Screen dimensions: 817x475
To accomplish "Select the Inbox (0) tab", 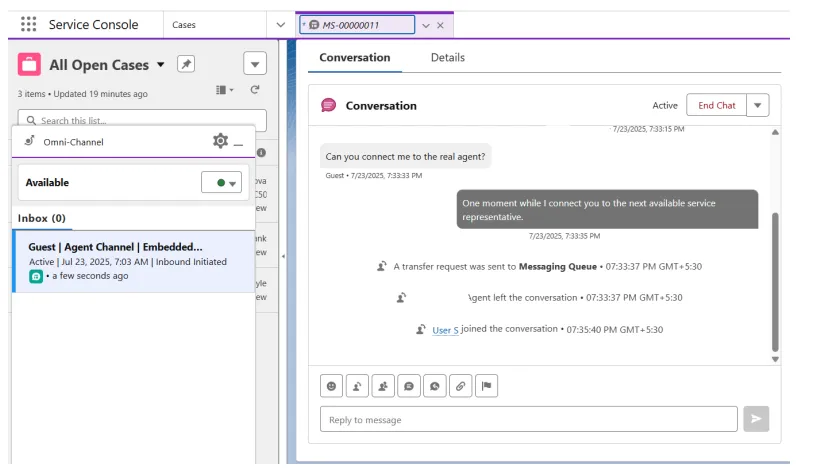I will pos(41,218).
